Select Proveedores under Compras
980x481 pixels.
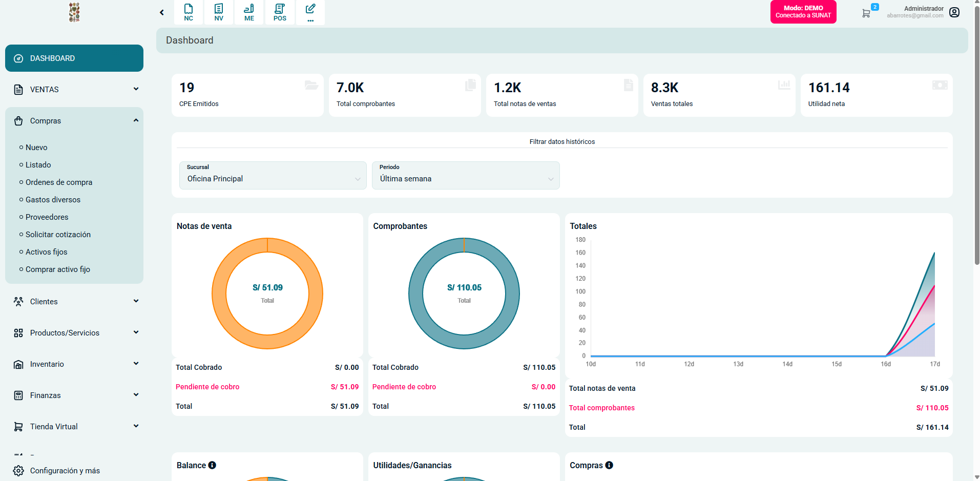[47, 217]
